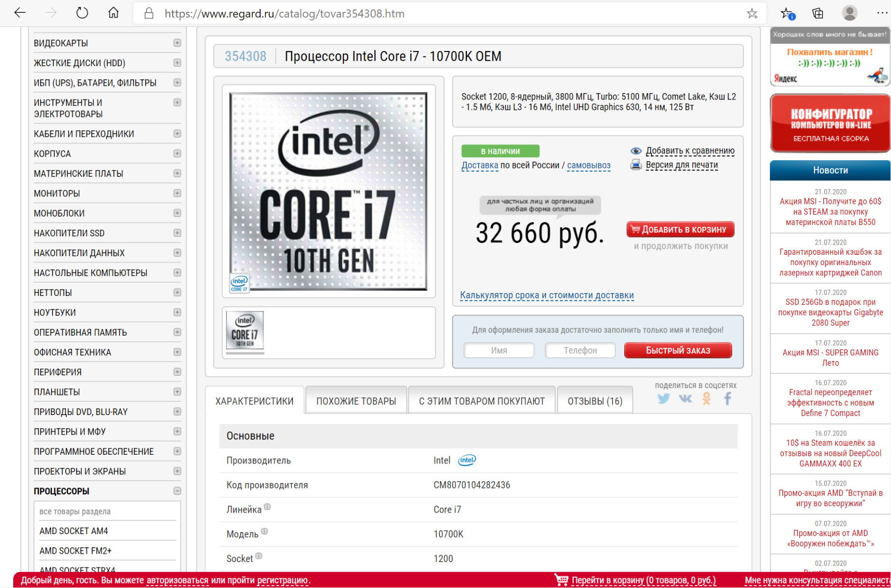Toggle compare via the eye icon
891x588 pixels.
point(636,151)
